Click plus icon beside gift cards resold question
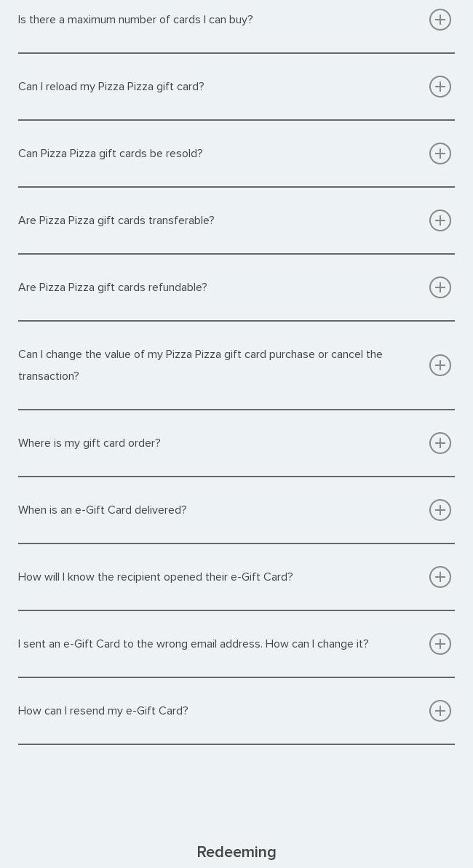 (440, 154)
